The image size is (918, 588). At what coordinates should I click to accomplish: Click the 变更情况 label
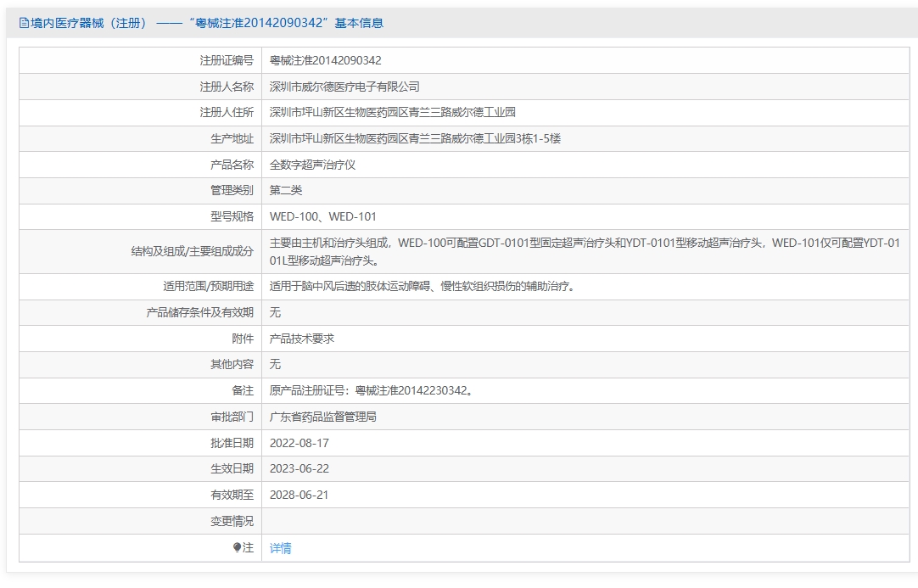click(232, 521)
